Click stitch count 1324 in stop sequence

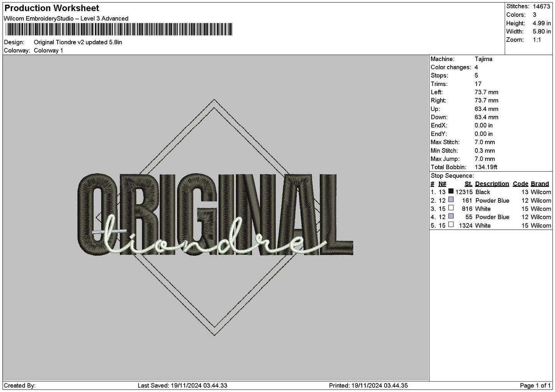point(466,225)
